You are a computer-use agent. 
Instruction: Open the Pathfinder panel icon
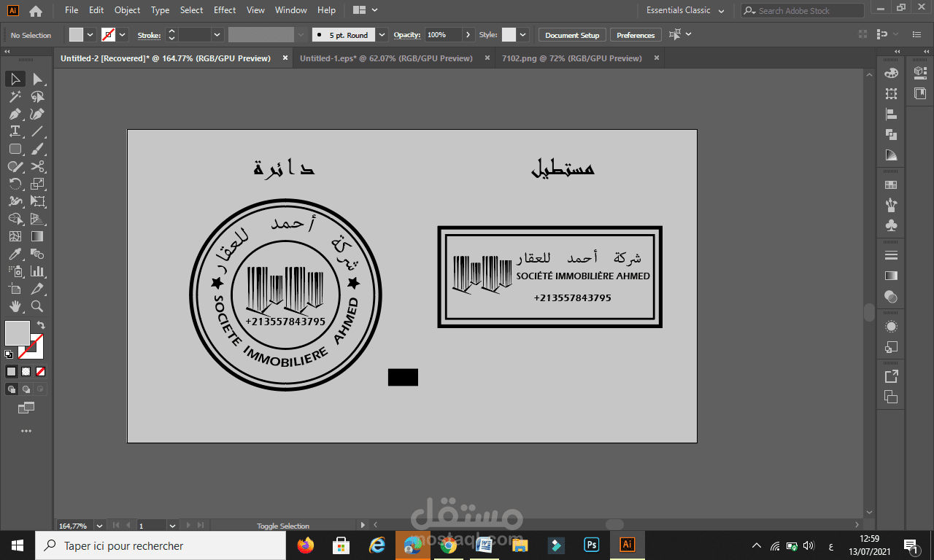click(891, 134)
